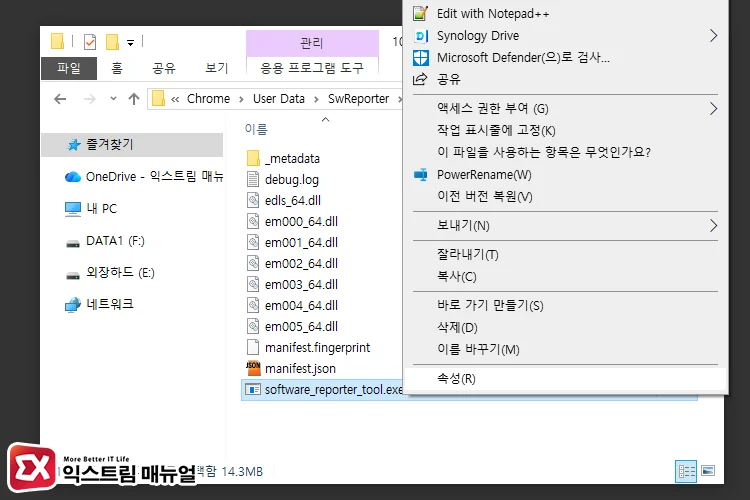Go up one folder level
The width and height of the screenshot is (750, 500).
click(x=134, y=99)
